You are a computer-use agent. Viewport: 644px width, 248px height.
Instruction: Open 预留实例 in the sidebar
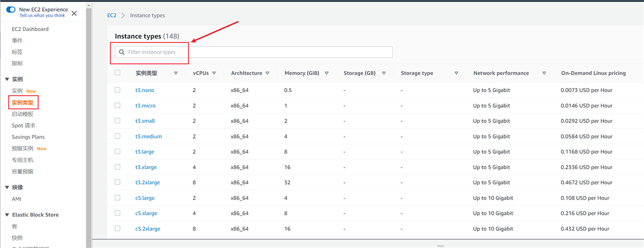pos(22,149)
